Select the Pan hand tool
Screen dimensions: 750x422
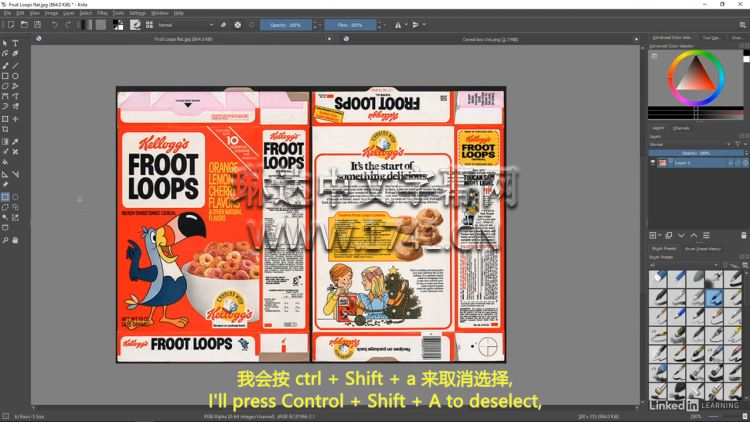[x=15, y=240]
